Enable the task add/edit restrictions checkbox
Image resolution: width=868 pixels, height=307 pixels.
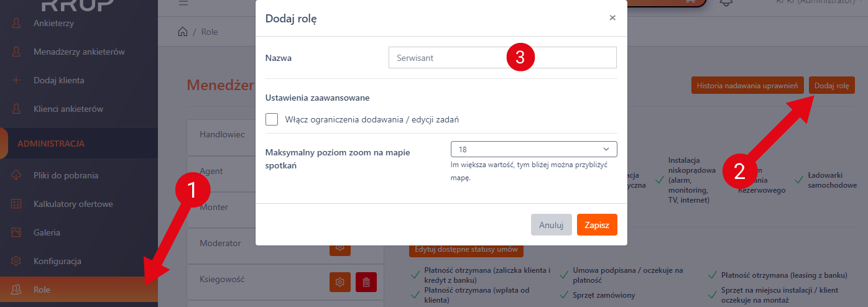click(272, 119)
